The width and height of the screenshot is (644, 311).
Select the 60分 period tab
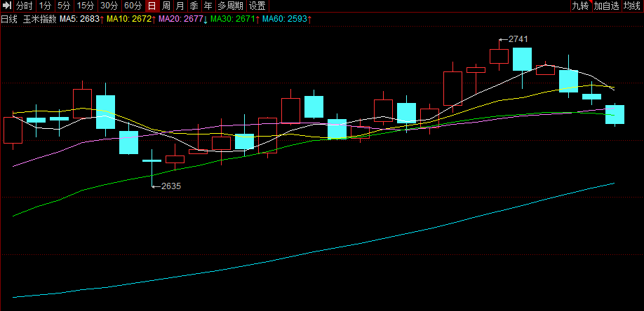[x=134, y=6]
